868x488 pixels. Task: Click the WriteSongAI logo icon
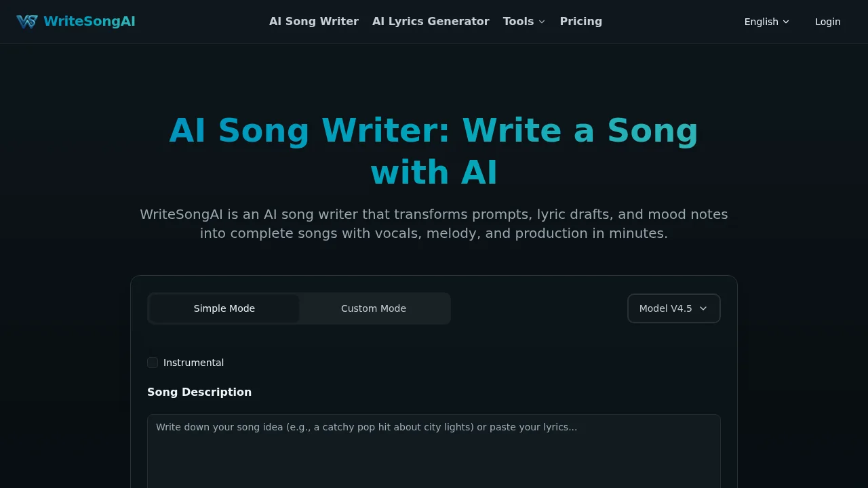pyautogui.click(x=27, y=21)
